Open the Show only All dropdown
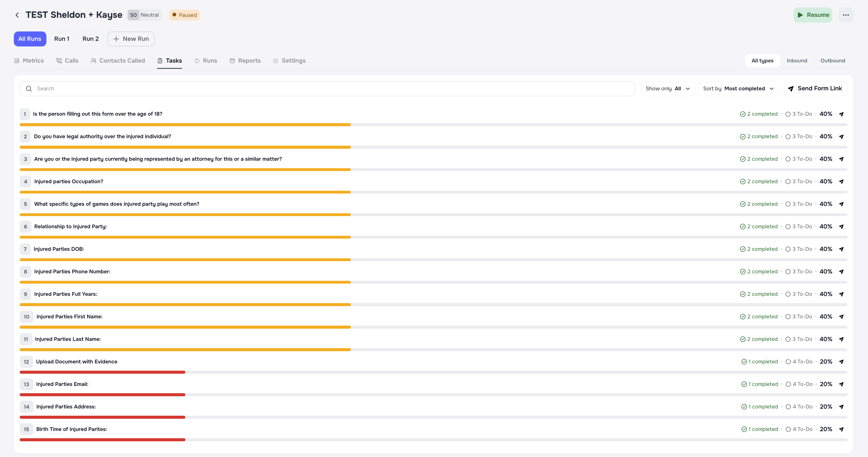Viewport: 868px width, 457px height. click(x=668, y=88)
